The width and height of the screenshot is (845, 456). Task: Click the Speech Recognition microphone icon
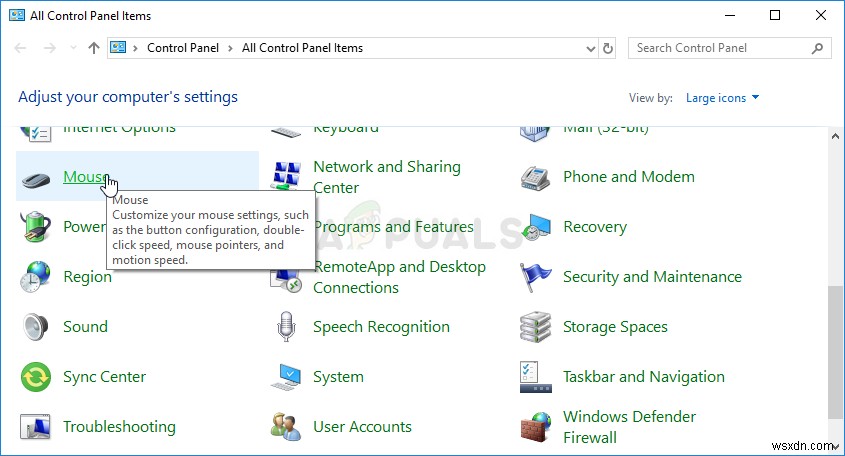[287, 327]
